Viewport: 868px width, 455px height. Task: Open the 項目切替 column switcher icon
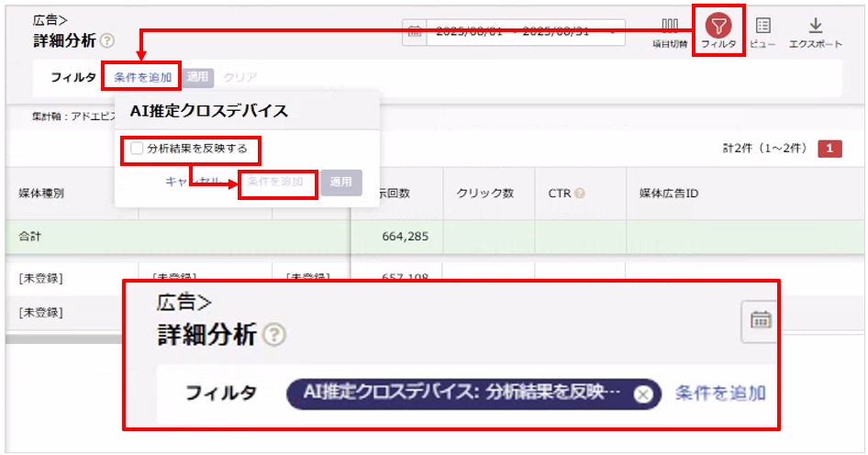coord(670,26)
